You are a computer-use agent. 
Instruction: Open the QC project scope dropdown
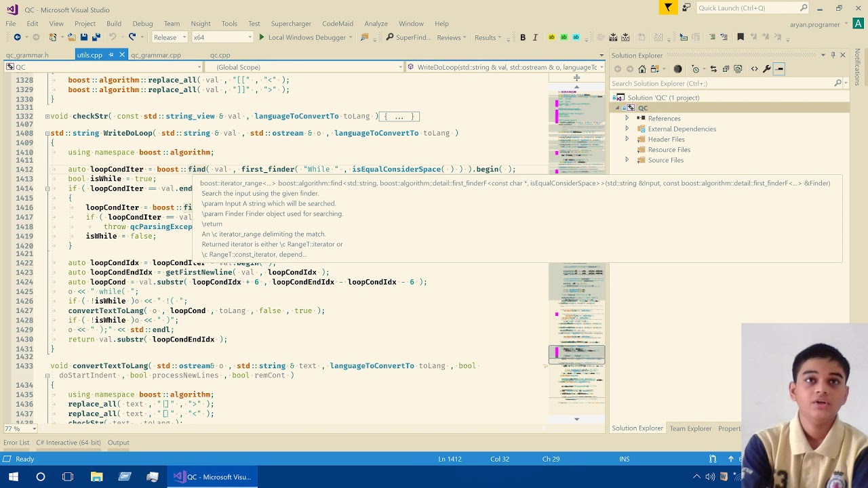click(103, 67)
